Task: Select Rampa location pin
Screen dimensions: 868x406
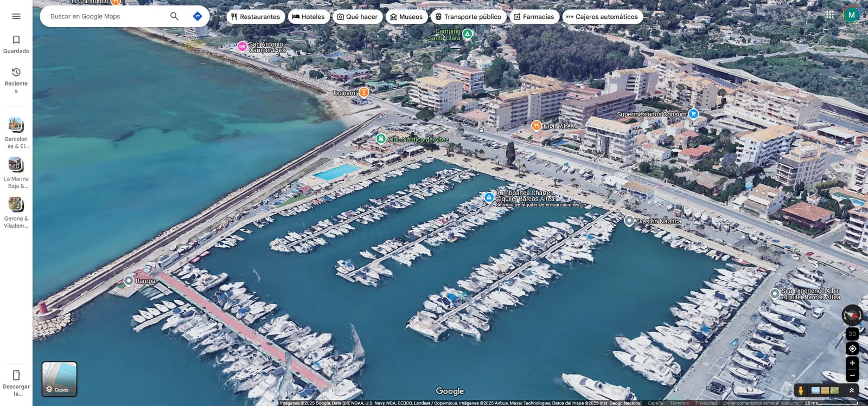Action: (129, 281)
